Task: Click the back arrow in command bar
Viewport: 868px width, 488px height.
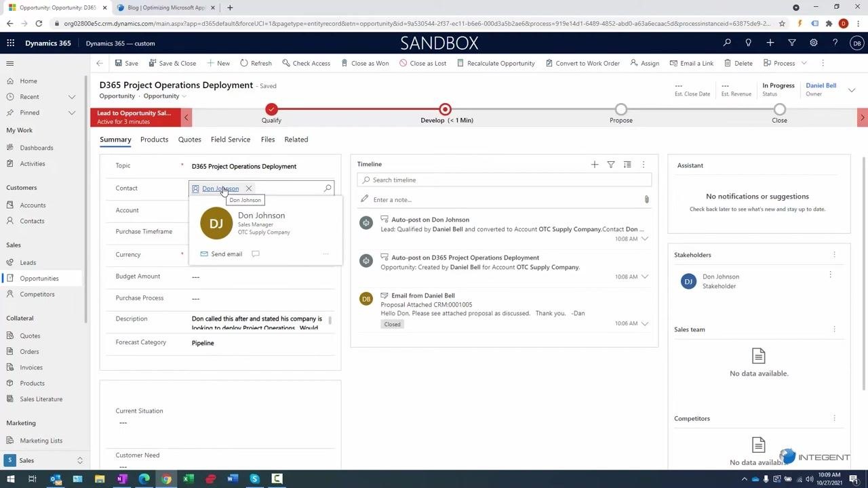Action: [x=100, y=63]
